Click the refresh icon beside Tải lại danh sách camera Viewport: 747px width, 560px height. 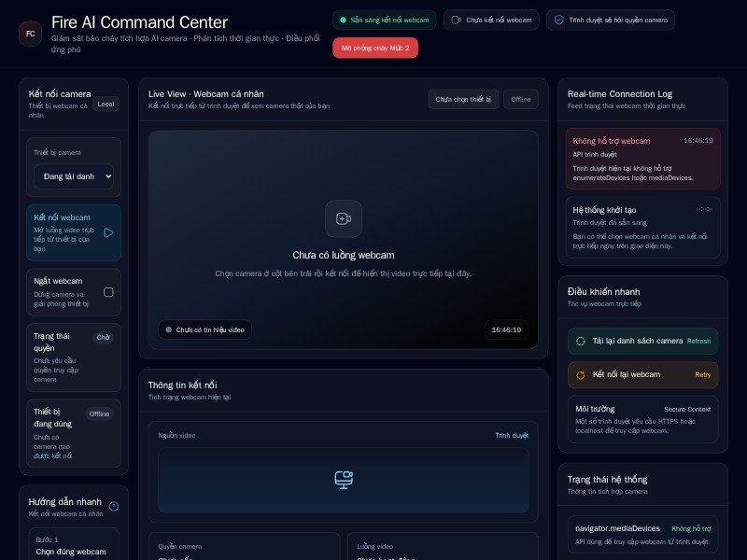point(580,342)
